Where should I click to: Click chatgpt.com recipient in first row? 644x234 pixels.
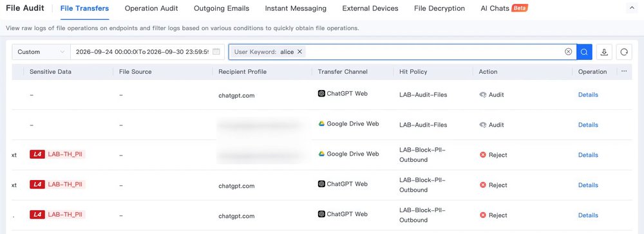(x=236, y=96)
